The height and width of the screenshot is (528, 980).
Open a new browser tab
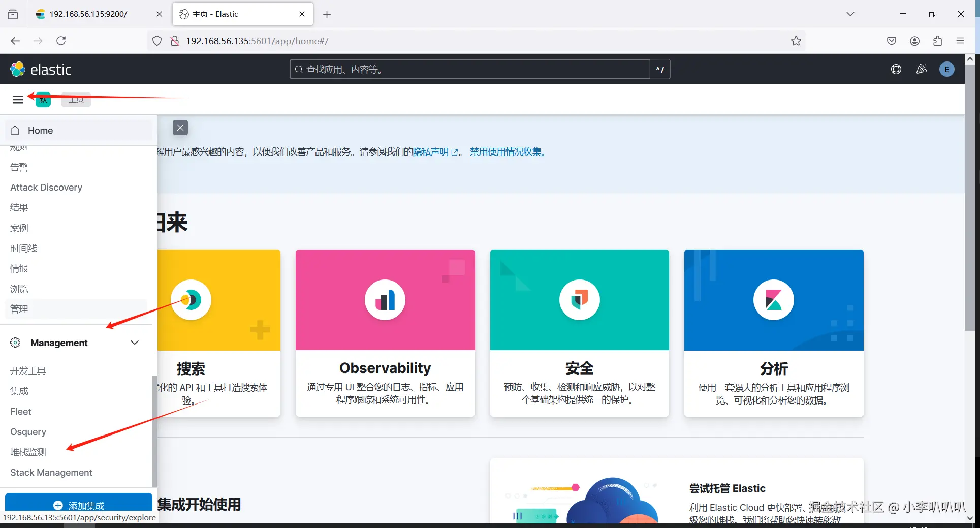click(327, 14)
